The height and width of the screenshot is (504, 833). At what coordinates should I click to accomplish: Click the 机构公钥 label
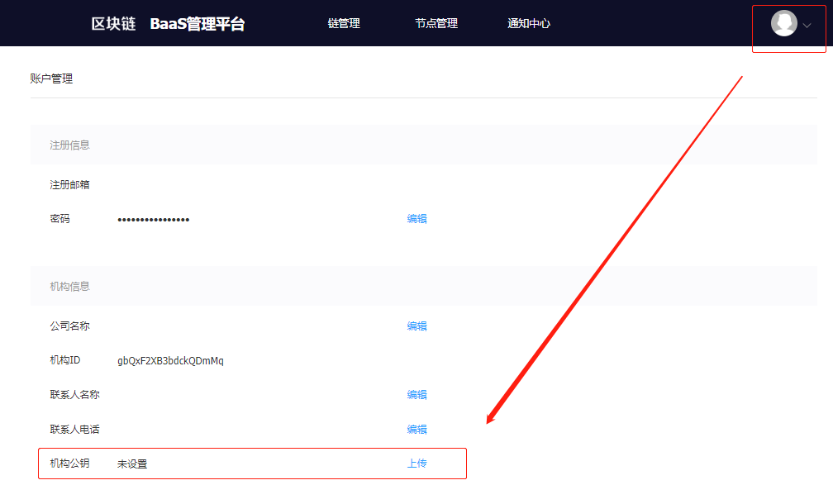[x=69, y=464]
